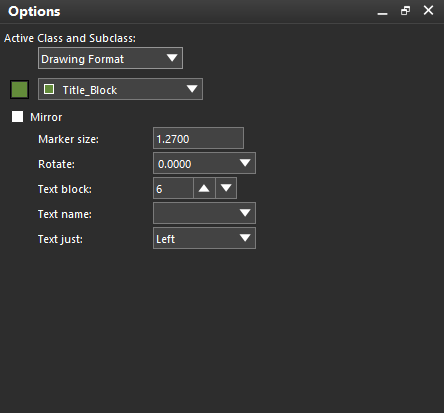Click the green subclass color swatch
This screenshot has height=413, width=444.
click(20, 89)
